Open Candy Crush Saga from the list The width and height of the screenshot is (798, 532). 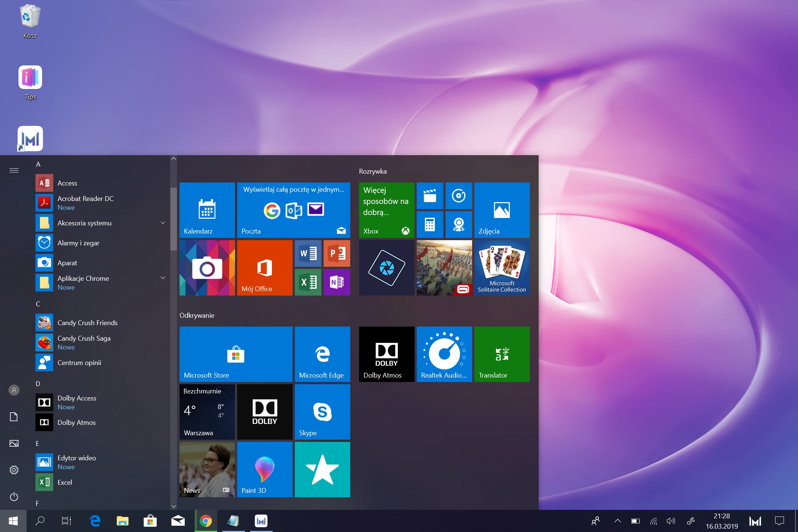(x=102, y=342)
